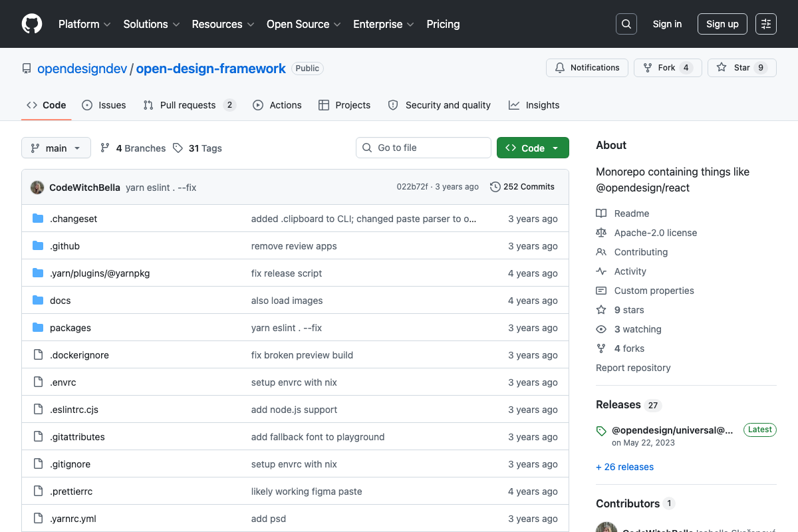The width and height of the screenshot is (798, 532).
Task: Click the Notifications button
Action: [x=587, y=68]
